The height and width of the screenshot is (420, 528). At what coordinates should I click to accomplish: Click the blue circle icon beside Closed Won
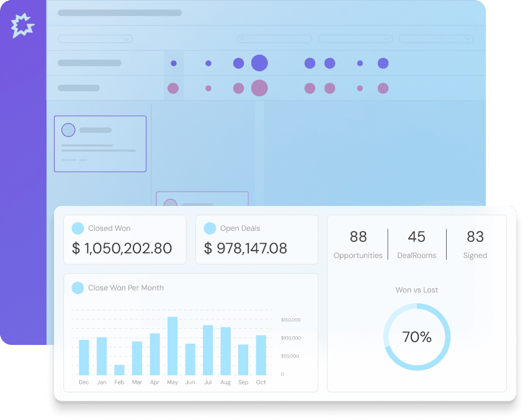click(78, 228)
